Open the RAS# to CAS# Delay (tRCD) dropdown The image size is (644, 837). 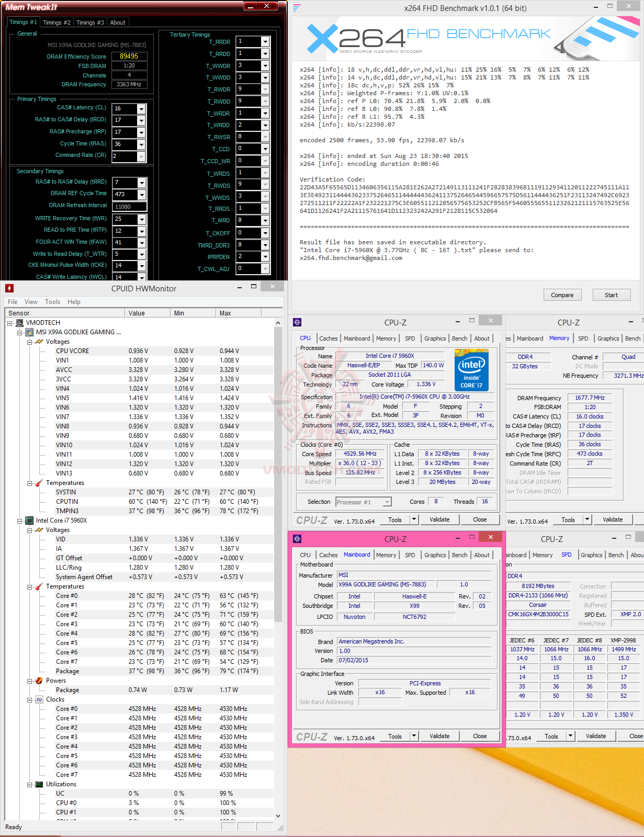[x=141, y=120]
